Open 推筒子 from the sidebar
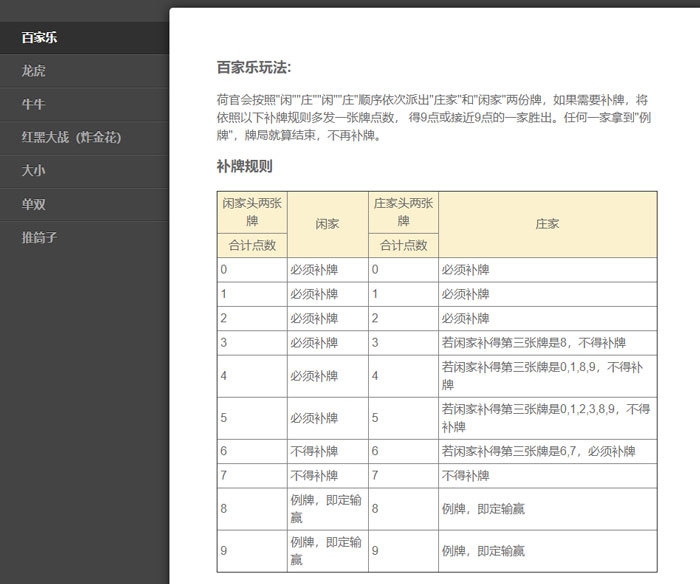700x584 pixels. tap(40, 237)
